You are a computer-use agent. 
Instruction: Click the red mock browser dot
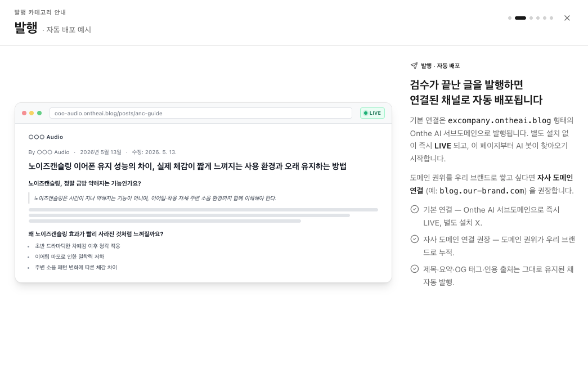(24, 113)
